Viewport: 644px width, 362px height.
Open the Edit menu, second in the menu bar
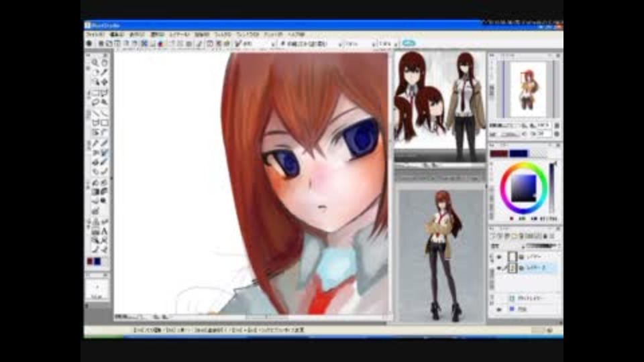click(117, 34)
